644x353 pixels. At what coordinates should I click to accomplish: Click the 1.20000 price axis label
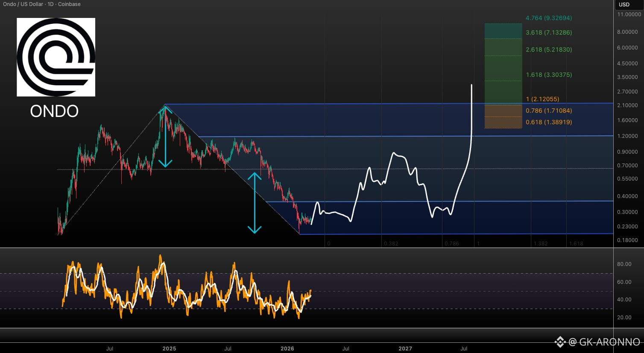(627, 136)
